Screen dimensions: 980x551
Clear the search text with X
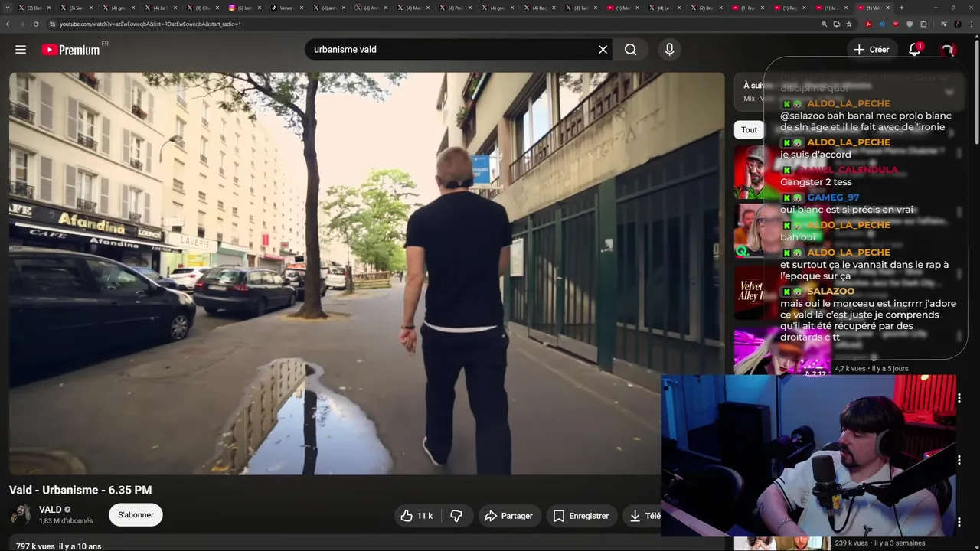[603, 50]
